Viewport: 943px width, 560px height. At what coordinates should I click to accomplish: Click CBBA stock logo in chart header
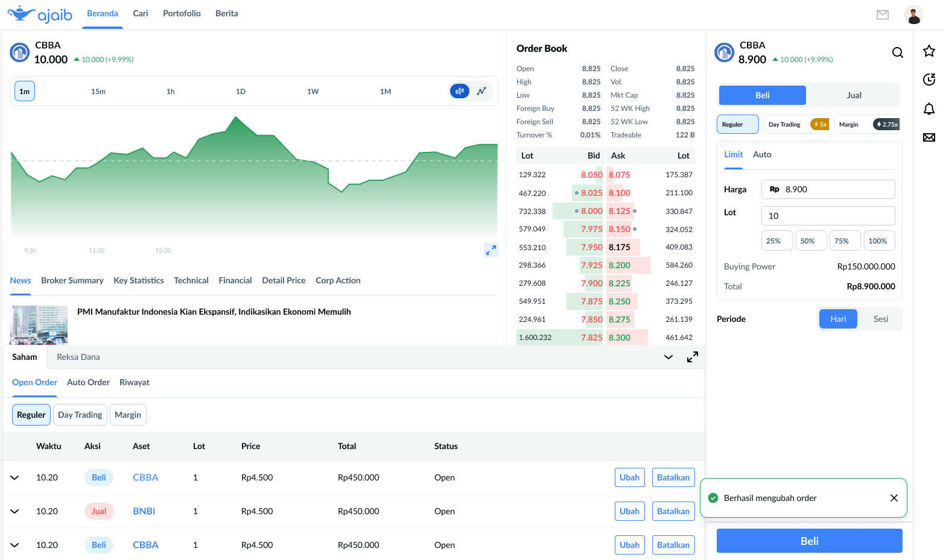click(20, 52)
